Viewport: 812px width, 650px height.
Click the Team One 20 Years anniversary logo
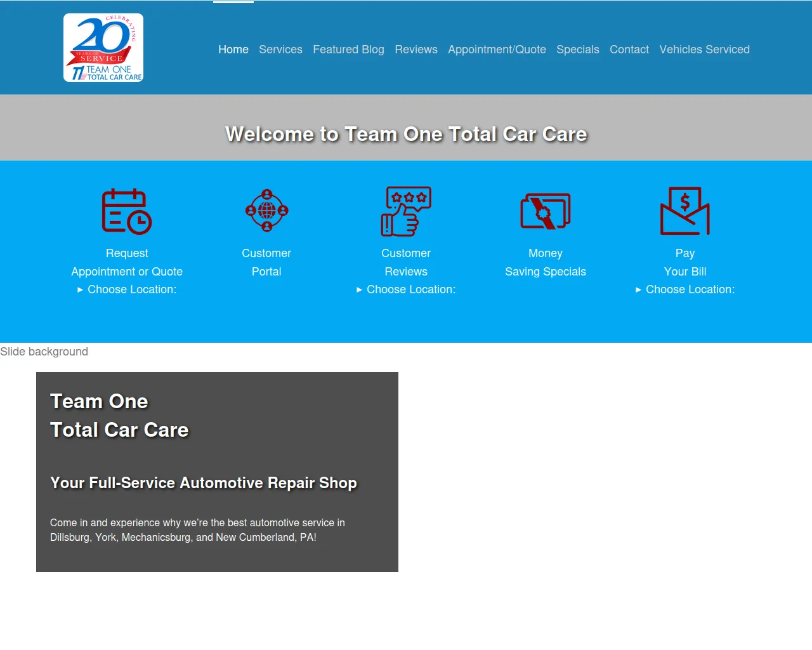click(x=103, y=47)
